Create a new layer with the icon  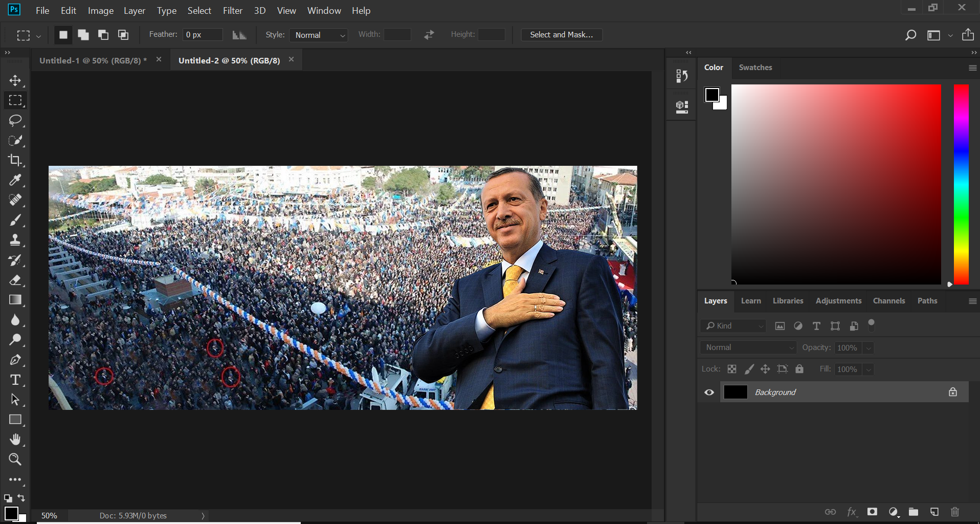click(934, 512)
